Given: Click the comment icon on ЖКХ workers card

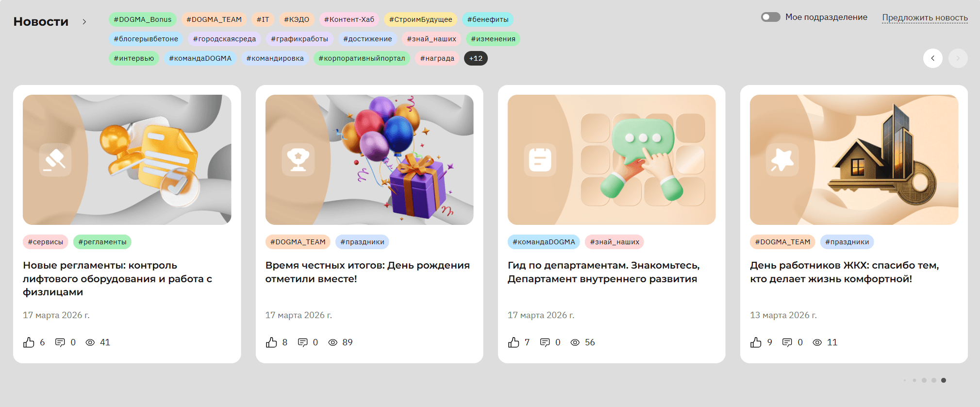Looking at the screenshot, I should click(787, 342).
